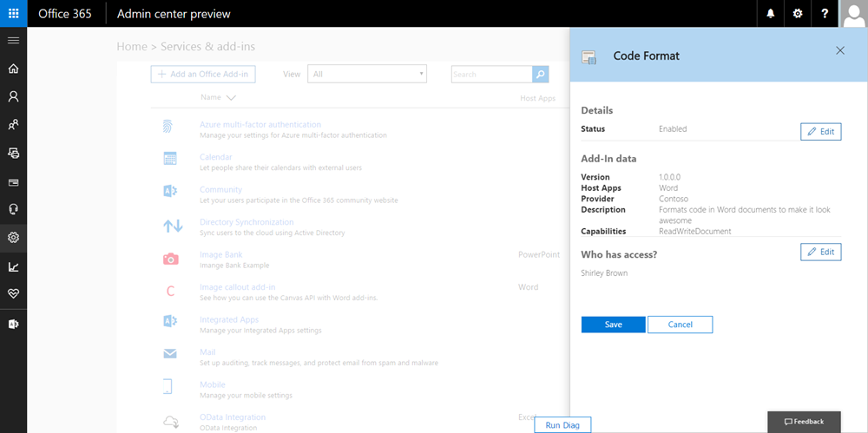Click the Integrated Apps row icon

[170, 322]
